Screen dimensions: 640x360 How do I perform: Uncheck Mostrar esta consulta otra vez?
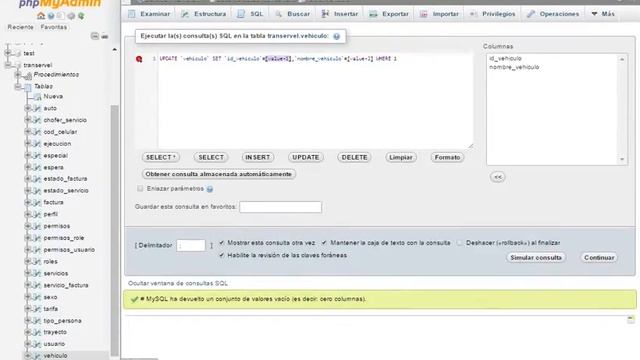(x=222, y=243)
